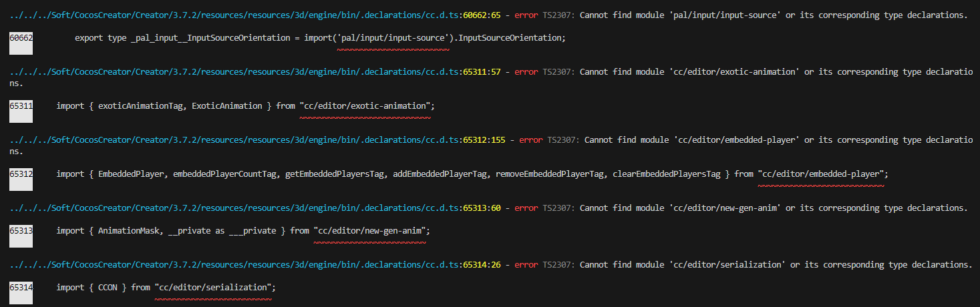The image size is (980, 307).
Task: Click underlined "cc/editor/exotic-animation" string in line 65311 code
Action: (365, 106)
